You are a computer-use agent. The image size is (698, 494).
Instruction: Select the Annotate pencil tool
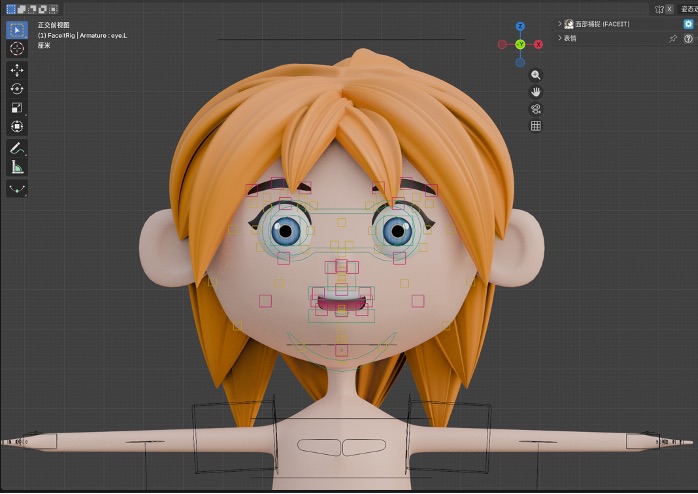17,148
